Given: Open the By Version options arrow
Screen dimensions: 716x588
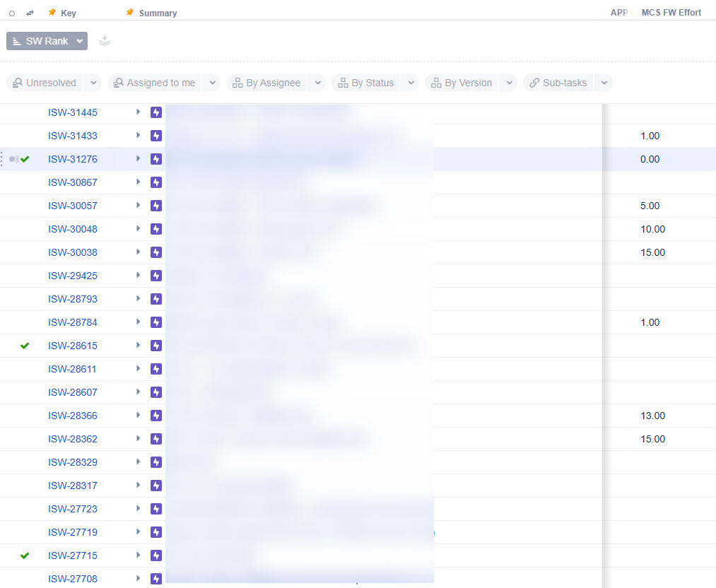Looking at the screenshot, I should point(509,83).
